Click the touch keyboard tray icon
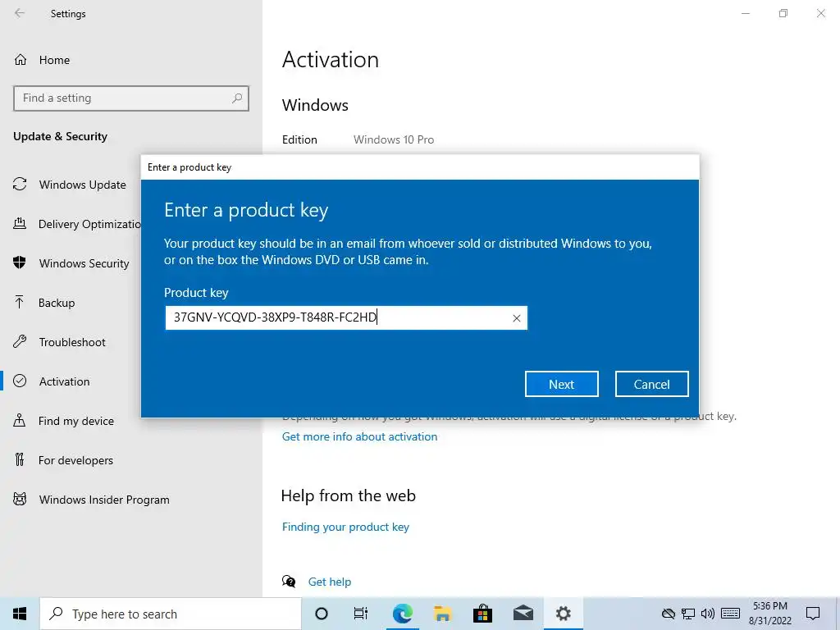 click(730, 614)
